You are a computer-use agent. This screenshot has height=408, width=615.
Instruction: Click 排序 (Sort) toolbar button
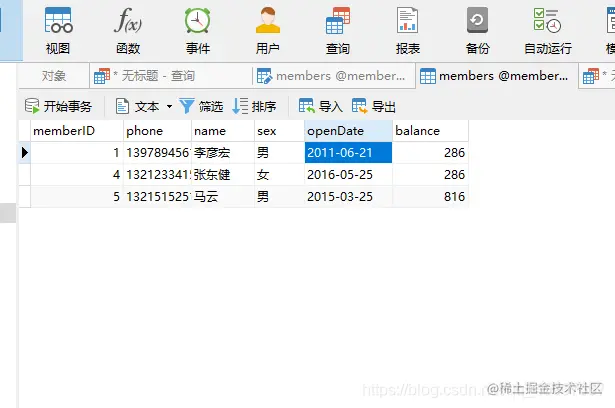[255, 106]
